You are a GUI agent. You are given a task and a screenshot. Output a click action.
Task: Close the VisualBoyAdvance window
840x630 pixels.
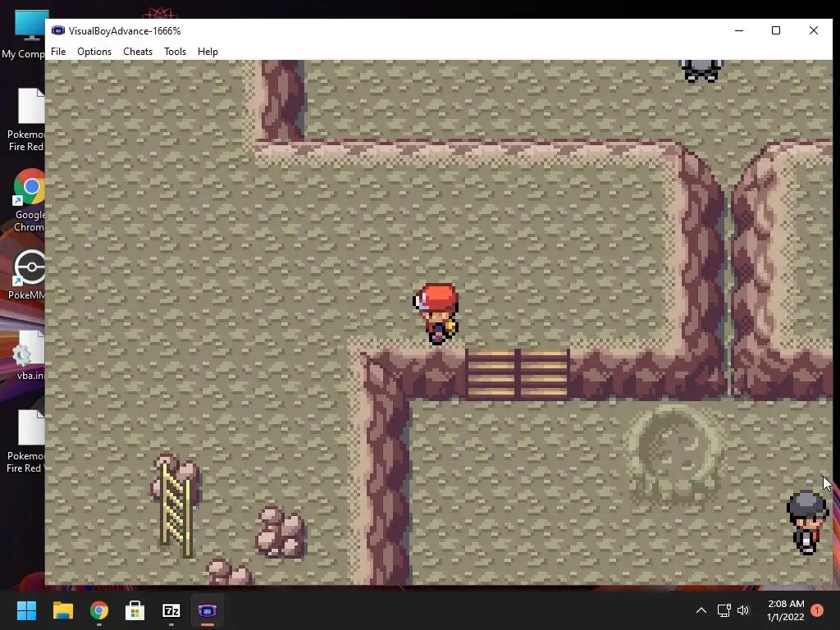[x=813, y=30]
